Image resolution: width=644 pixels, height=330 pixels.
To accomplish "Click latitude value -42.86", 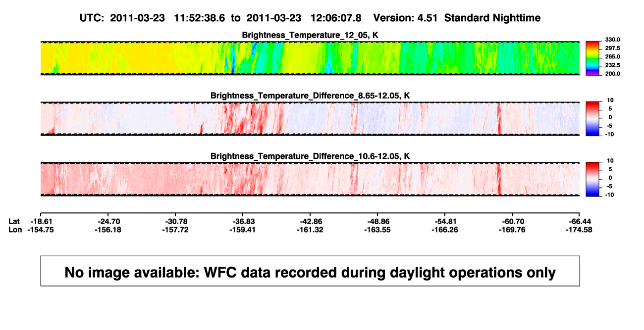I will (310, 221).
